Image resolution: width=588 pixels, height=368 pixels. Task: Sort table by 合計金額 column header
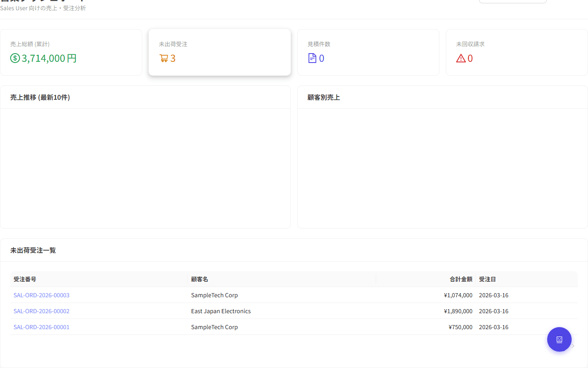[461, 279]
